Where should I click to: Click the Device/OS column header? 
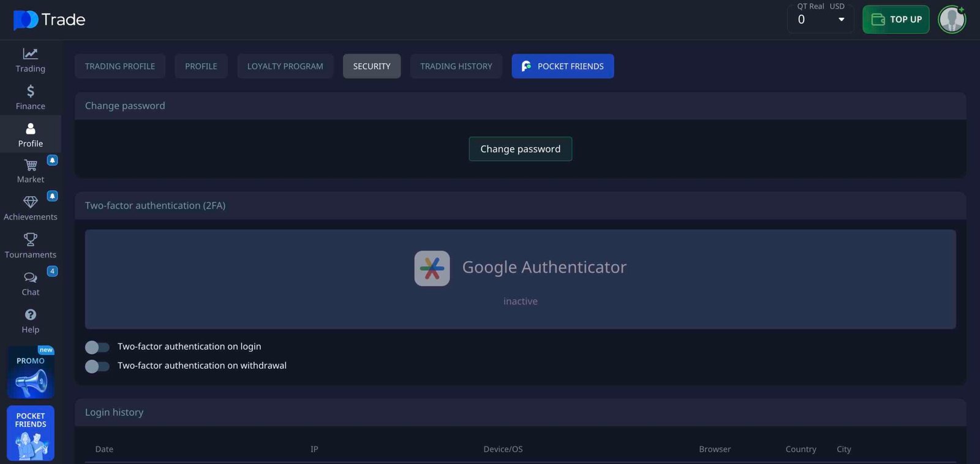503,449
